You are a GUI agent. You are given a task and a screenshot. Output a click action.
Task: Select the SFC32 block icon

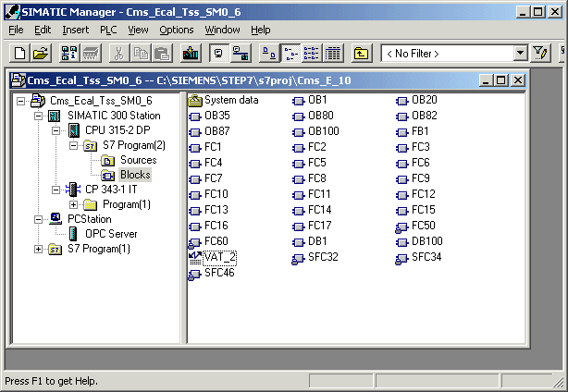tap(299, 259)
